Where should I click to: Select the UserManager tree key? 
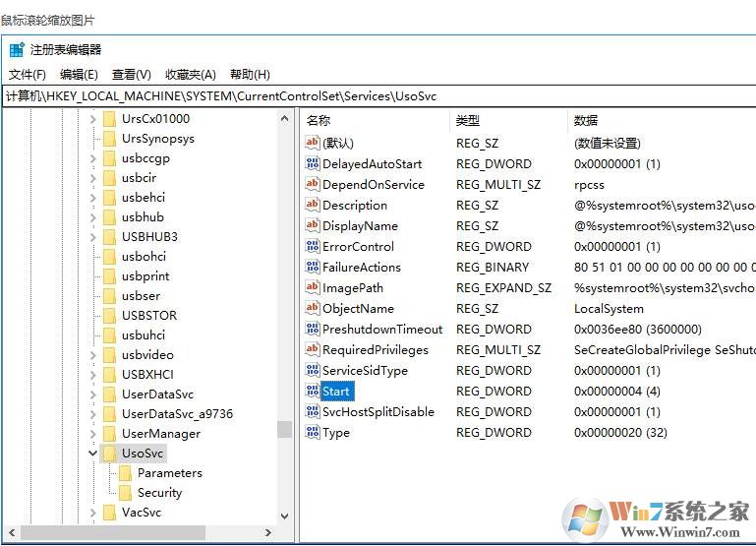160,434
